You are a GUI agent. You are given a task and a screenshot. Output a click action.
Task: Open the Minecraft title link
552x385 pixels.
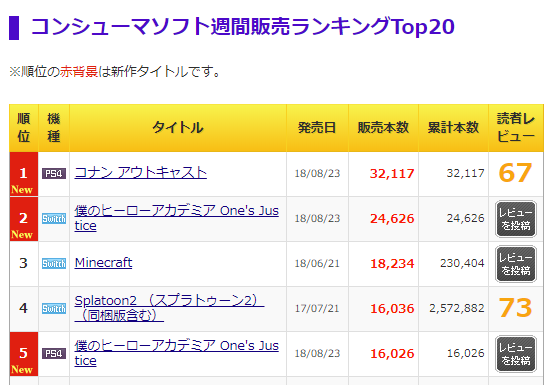tap(103, 263)
